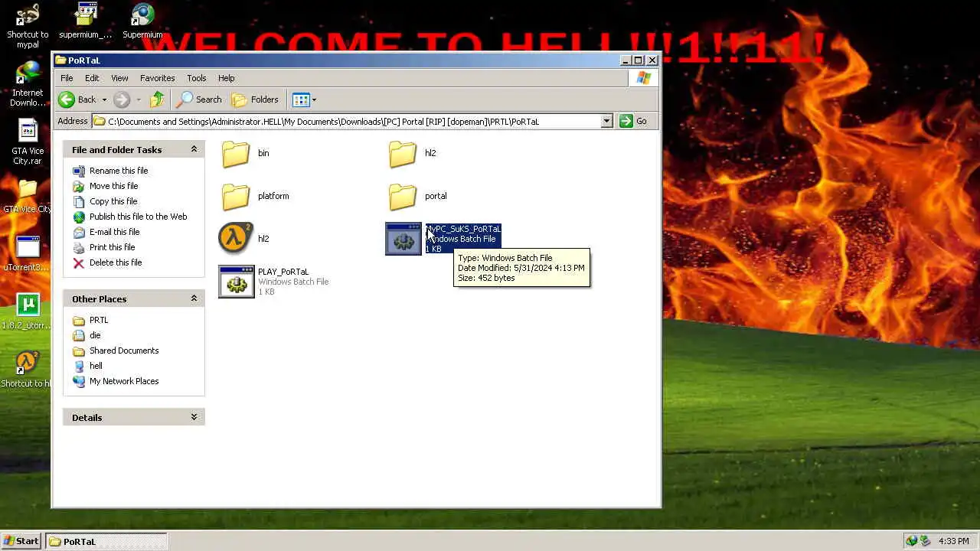Toggle the Folders pane

255,99
